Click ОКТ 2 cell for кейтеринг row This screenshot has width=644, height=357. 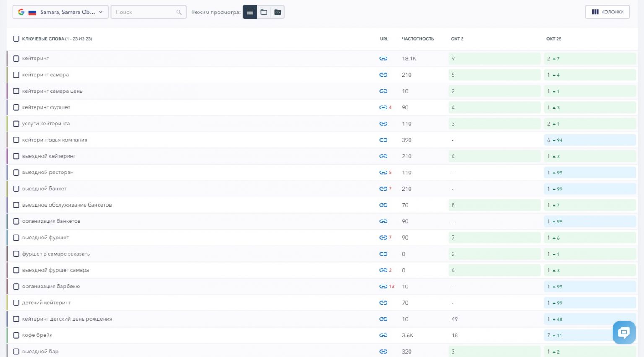point(495,59)
